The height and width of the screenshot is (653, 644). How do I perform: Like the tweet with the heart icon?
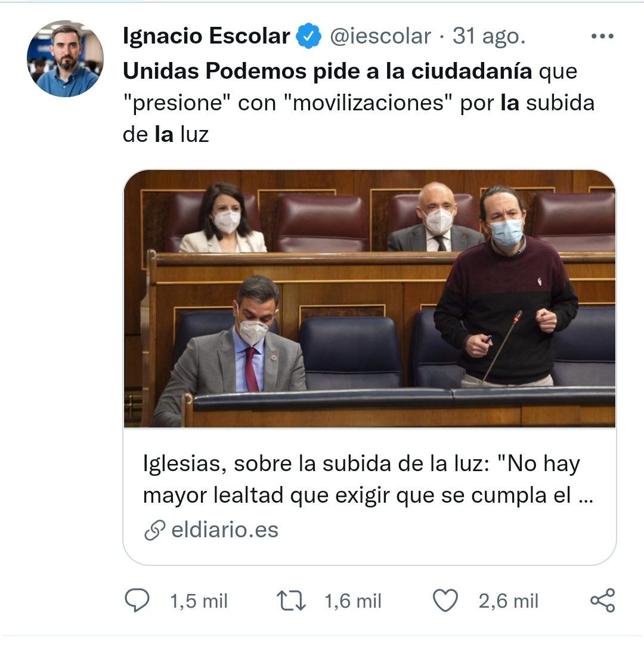tap(445, 600)
